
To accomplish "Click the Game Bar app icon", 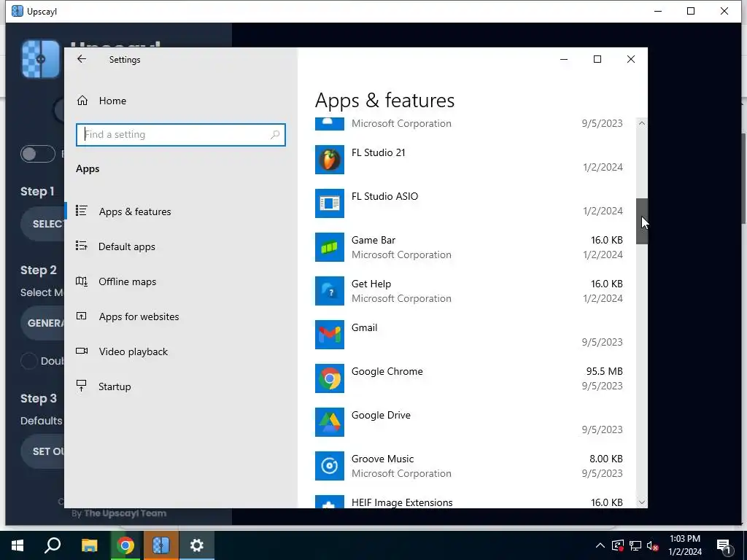I will click(329, 247).
